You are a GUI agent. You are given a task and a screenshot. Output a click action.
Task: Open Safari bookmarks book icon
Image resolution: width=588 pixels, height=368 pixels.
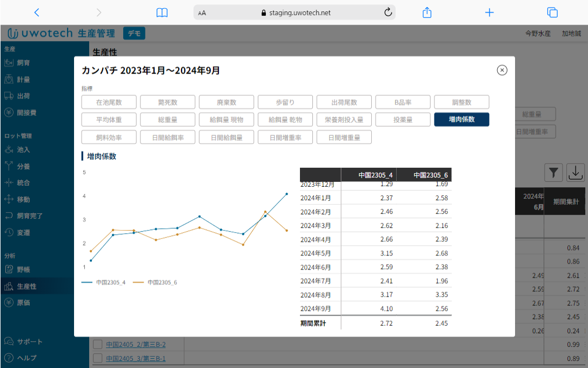coord(162,12)
